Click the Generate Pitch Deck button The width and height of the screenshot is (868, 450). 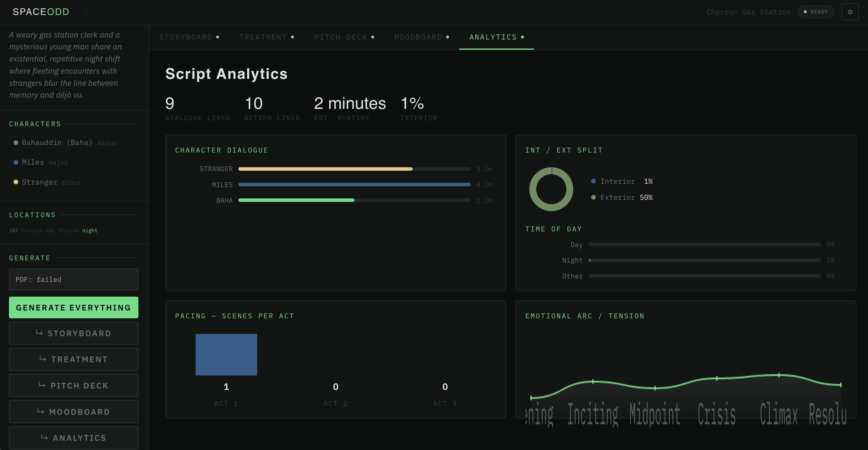pyautogui.click(x=73, y=385)
